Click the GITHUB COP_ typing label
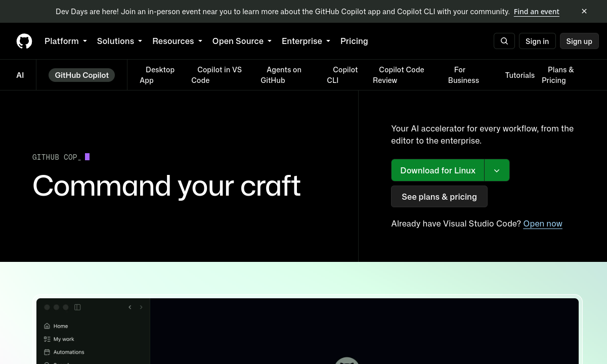 [57, 157]
